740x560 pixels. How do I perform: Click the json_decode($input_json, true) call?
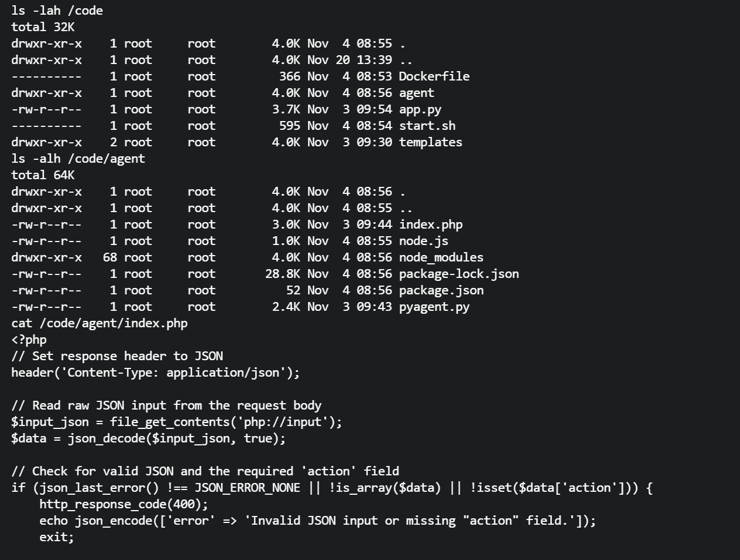click(176, 438)
